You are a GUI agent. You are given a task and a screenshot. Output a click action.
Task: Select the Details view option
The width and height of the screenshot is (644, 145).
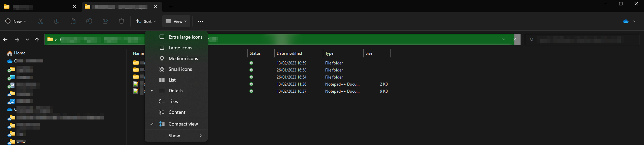tap(175, 91)
